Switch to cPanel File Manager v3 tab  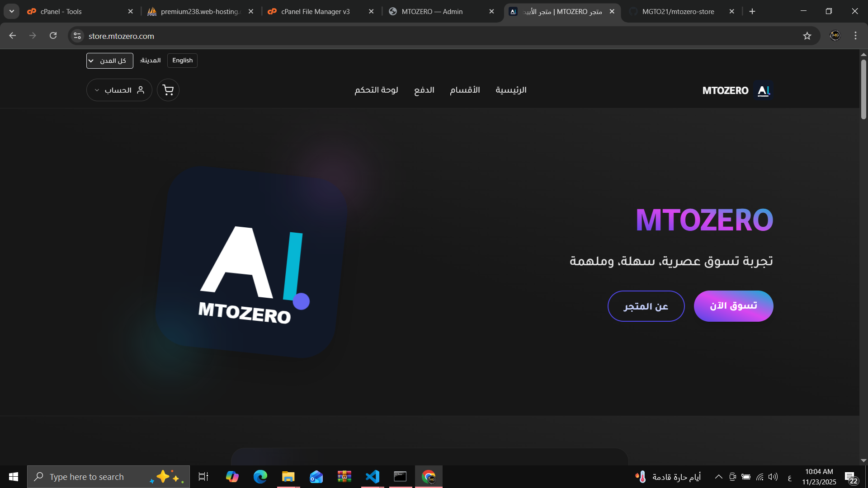315,11
